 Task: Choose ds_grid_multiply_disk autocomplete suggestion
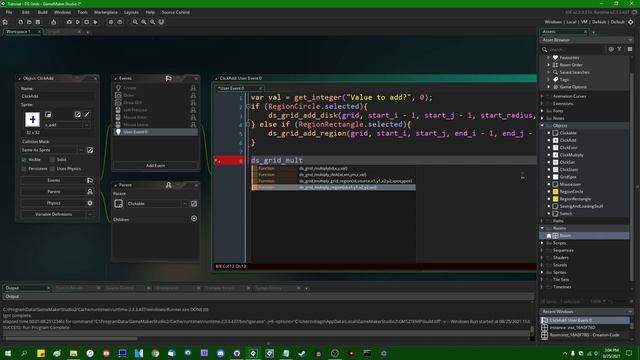point(333,175)
